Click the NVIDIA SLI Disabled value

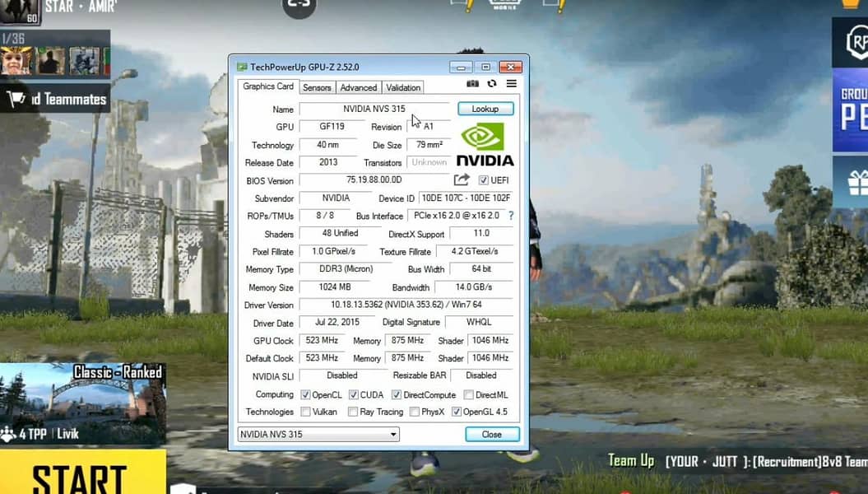click(342, 375)
